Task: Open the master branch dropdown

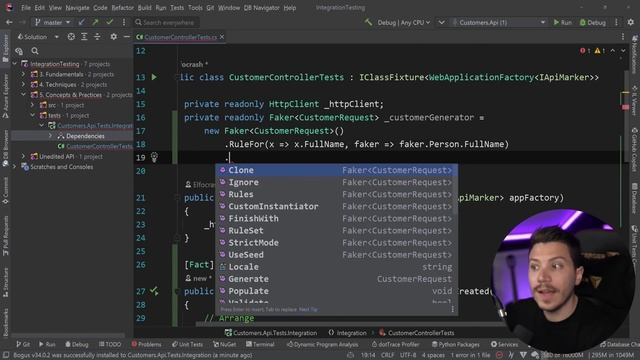Action: (53, 22)
